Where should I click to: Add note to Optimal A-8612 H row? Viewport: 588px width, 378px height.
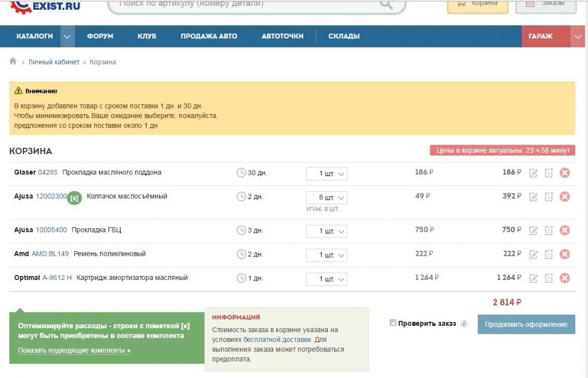tap(548, 278)
